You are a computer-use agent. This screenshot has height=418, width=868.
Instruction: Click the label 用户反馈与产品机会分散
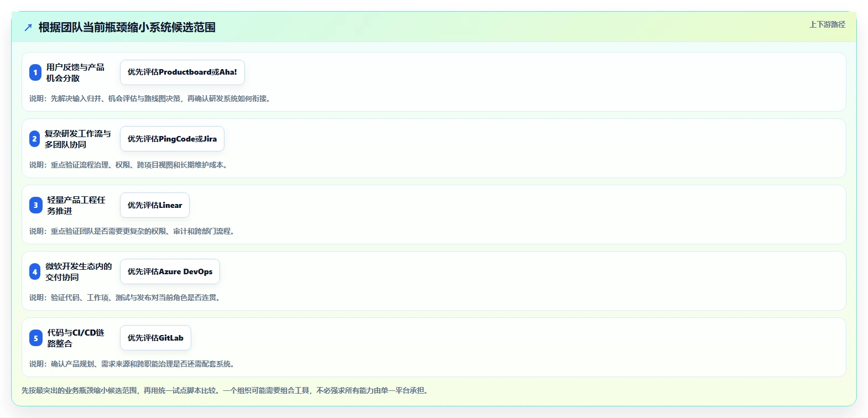click(x=75, y=72)
